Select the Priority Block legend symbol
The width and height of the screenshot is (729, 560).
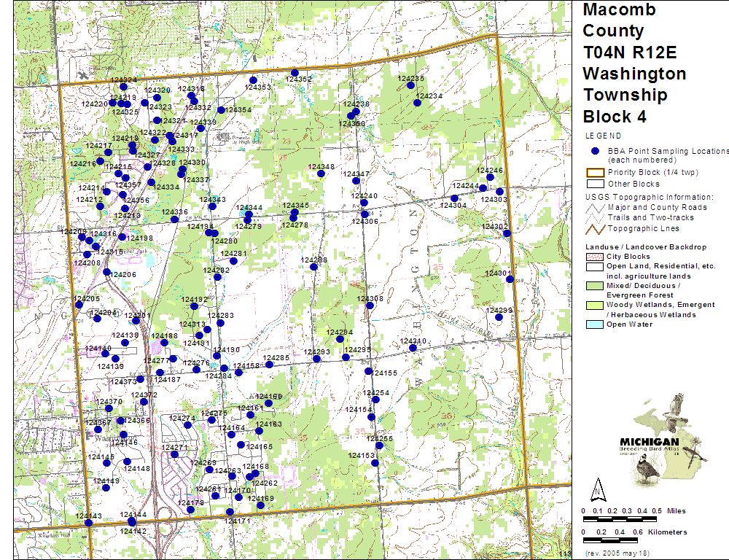596,173
